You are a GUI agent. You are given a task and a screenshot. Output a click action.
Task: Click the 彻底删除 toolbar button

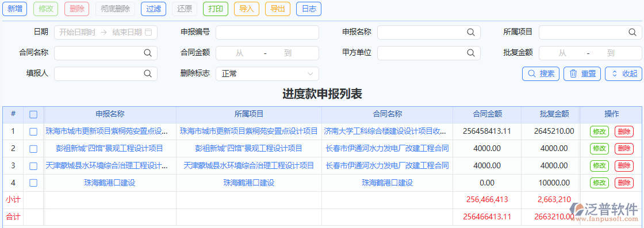click(x=116, y=9)
